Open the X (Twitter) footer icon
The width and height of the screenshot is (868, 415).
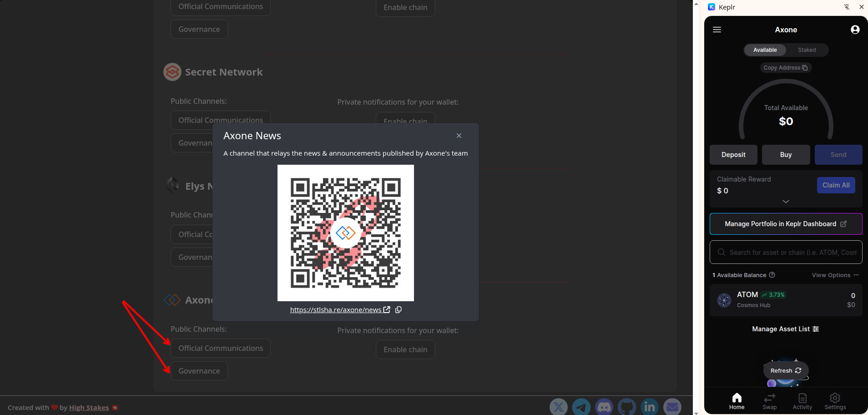click(559, 406)
